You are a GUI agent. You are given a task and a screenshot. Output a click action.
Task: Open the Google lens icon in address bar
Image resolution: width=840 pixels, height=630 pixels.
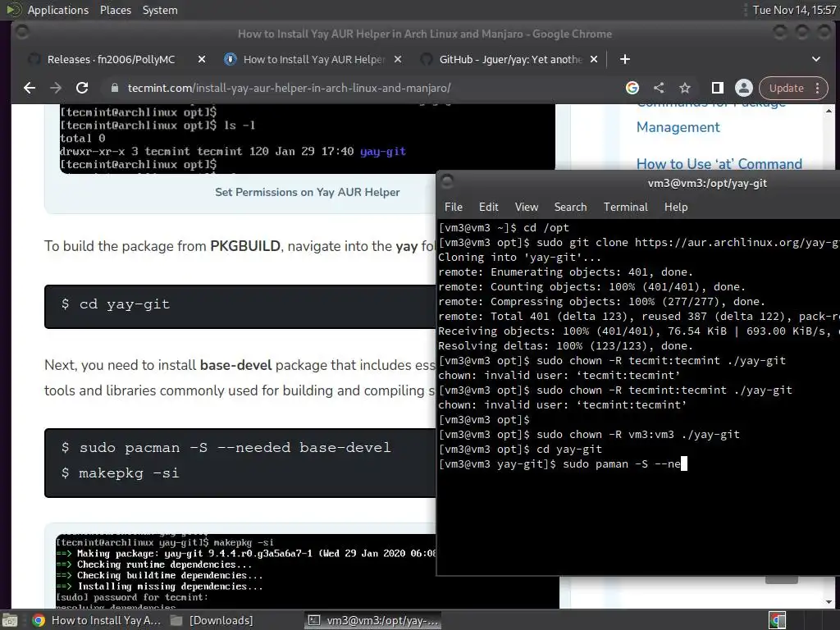coord(632,88)
